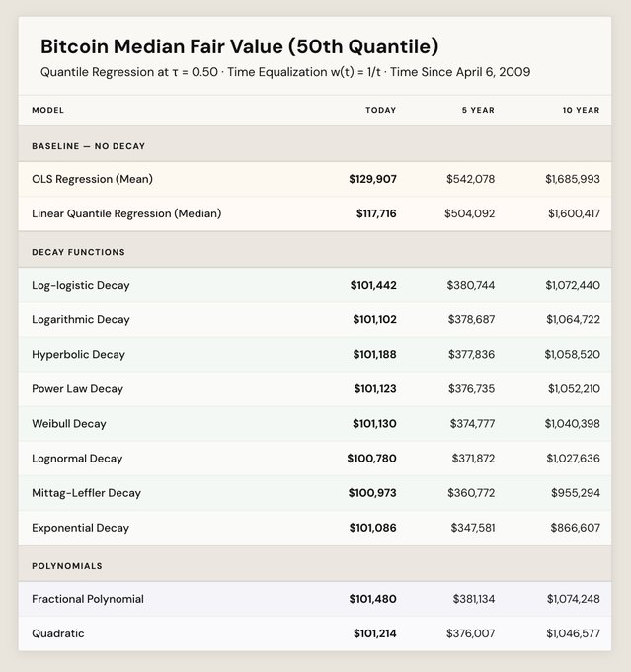Image resolution: width=631 pixels, height=672 pixels.
Task: Click the Baseline — No Decay section header
Action: (x=88, y=146)
